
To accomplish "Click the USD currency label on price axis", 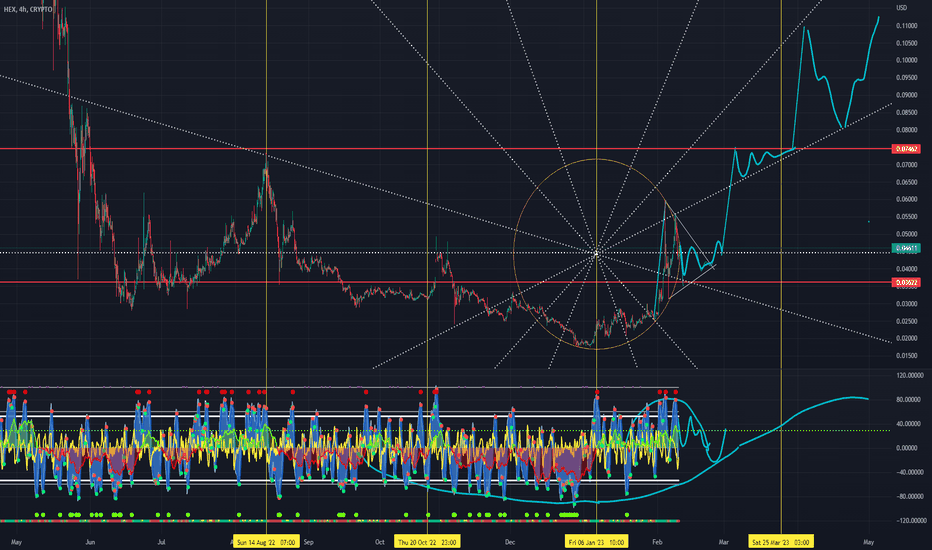I will click(x=902, y=8).
